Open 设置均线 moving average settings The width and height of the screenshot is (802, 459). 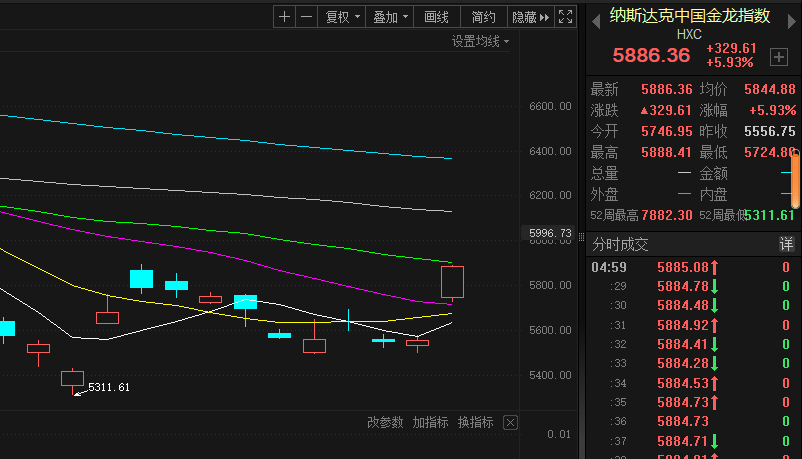tap(480, 41)
